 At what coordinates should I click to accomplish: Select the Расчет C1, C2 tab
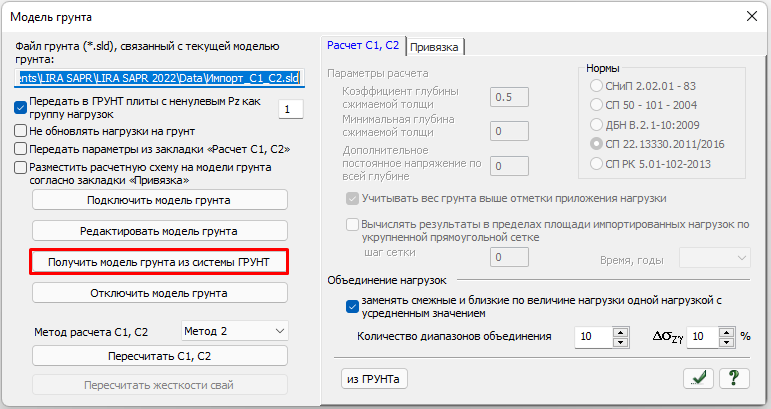pyautogui.click(x=364, y=45)
